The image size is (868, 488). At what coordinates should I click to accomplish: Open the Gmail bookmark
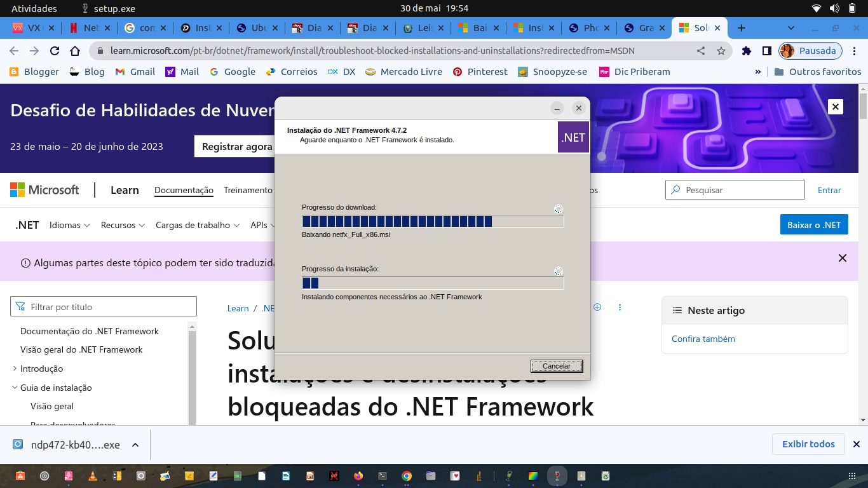coord(135,72)
